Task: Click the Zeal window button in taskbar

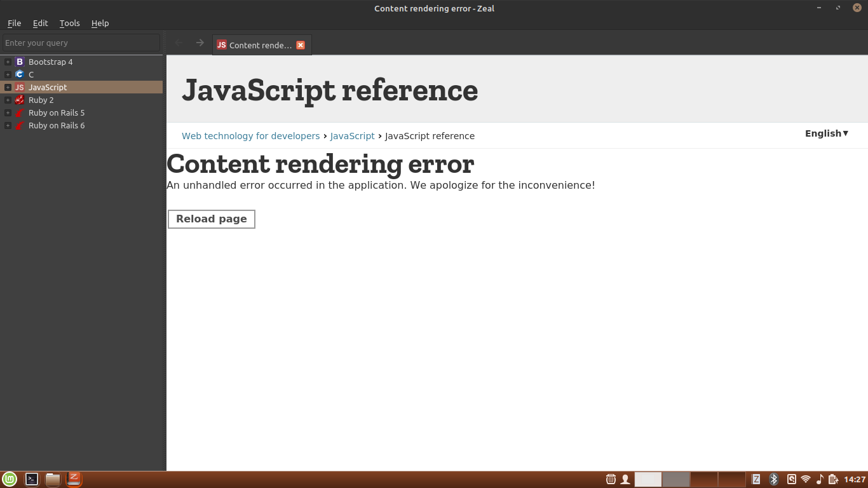Action: [x=74, y=479]
